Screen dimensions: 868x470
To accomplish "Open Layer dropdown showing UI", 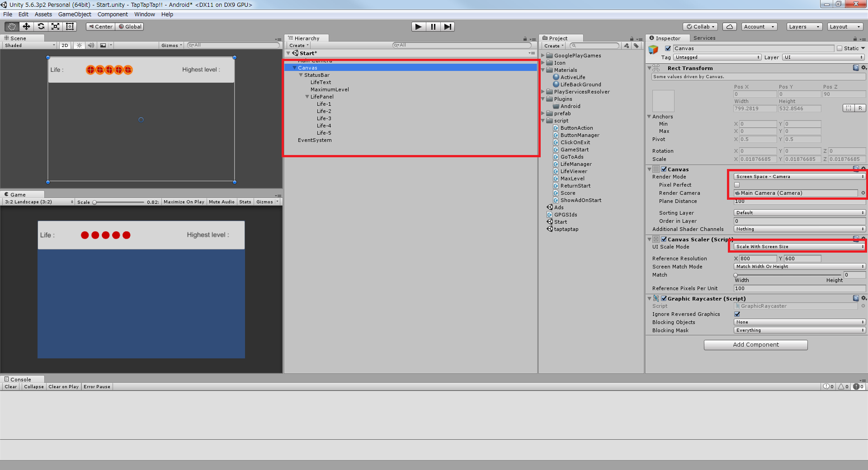I will point(824,57).
